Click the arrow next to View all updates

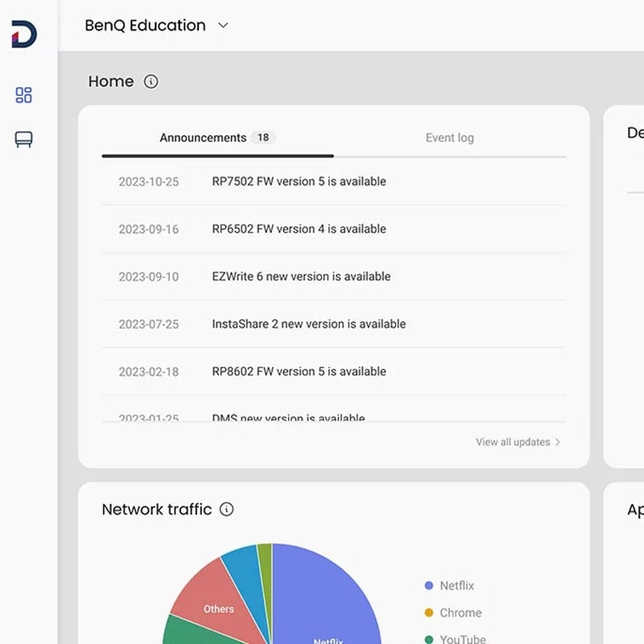tap(558, 442)
